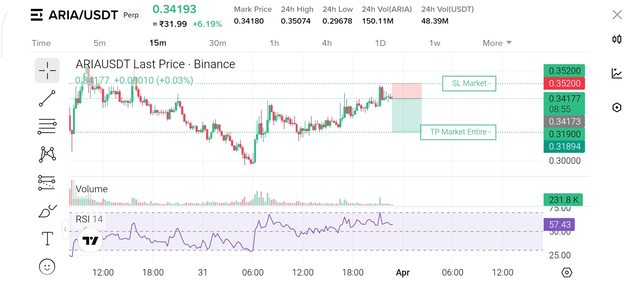Click the 0.31900 take-profit price tag
The image size is (644, 290).
564,134
